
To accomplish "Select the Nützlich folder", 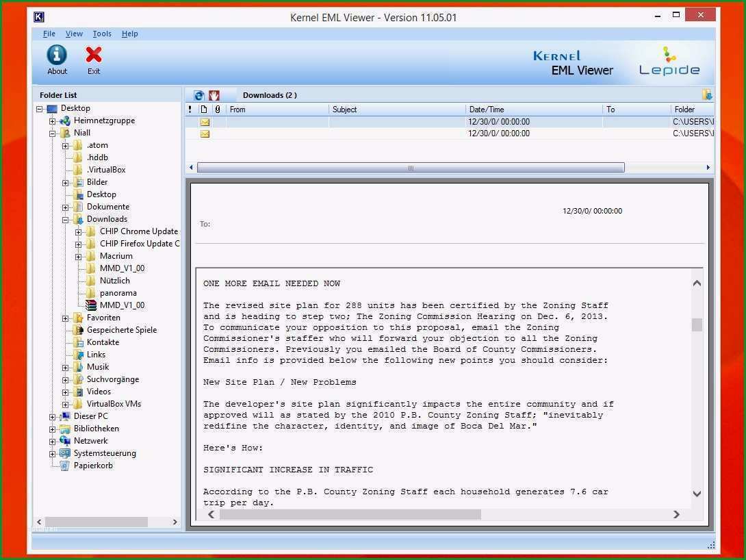I will 115,281.
